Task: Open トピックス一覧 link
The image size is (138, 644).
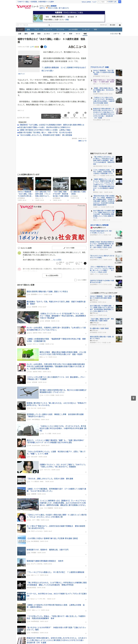Action: tap(115, 33)
